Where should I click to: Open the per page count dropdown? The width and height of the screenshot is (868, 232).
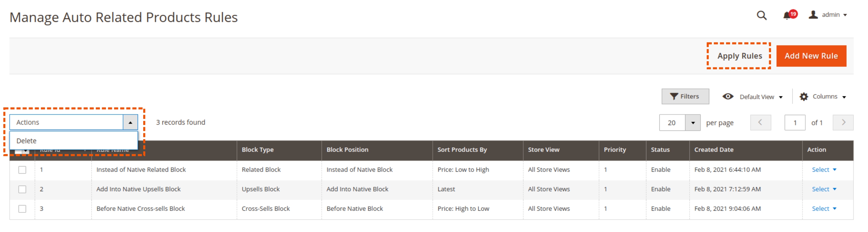tap(693, 123)
